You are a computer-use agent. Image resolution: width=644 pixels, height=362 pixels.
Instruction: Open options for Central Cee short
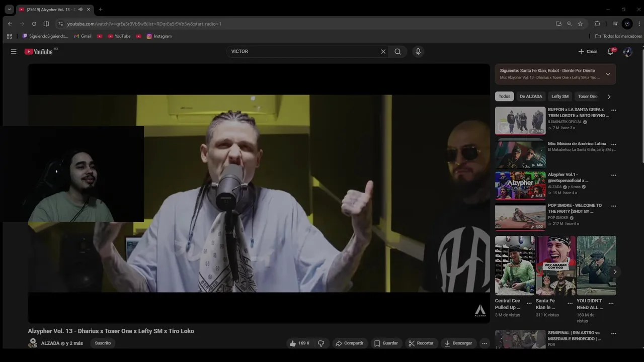[x=529, y=304]
